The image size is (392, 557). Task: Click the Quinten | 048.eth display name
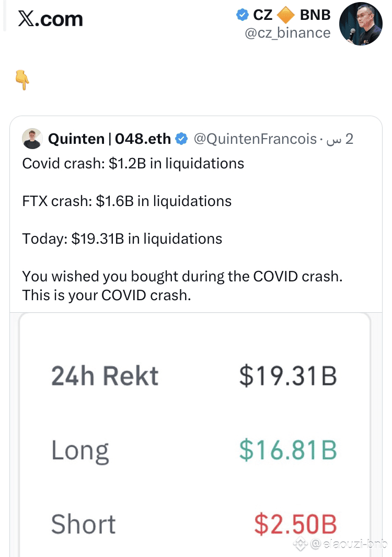(109, 139)
